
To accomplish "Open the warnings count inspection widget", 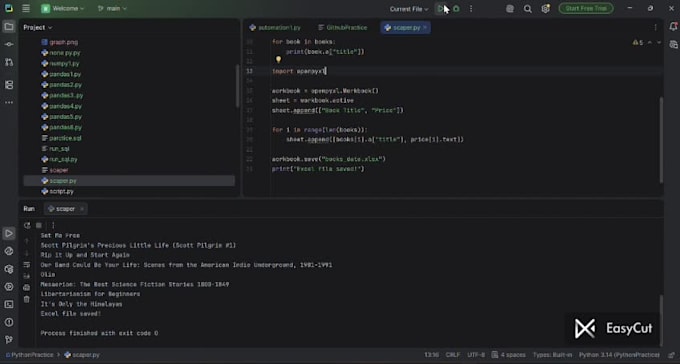I will 638,43.
